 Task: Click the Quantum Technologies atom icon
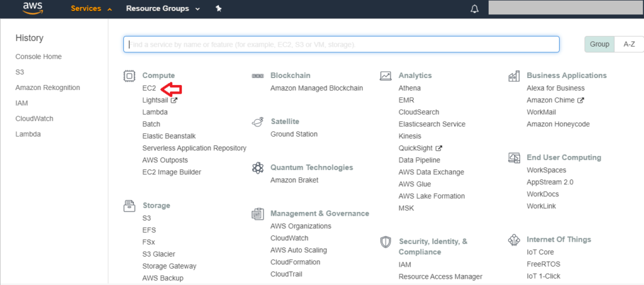point(257,168)
